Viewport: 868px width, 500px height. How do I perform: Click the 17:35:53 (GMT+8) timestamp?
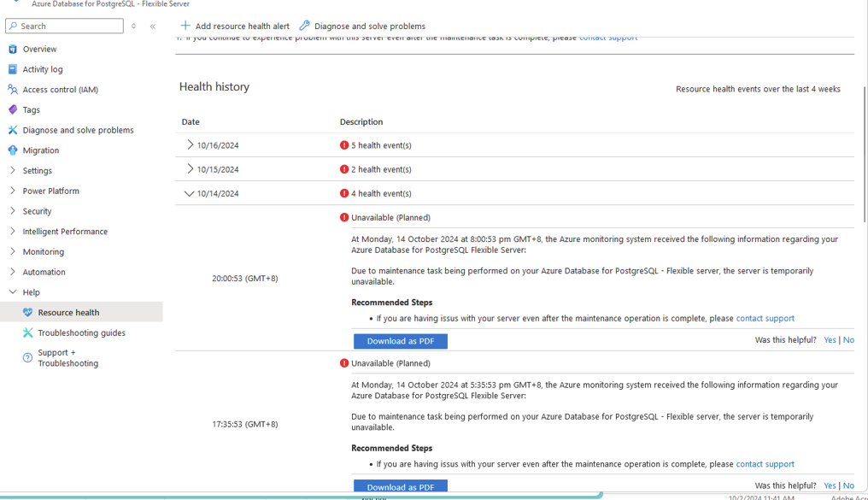(244, 424)
